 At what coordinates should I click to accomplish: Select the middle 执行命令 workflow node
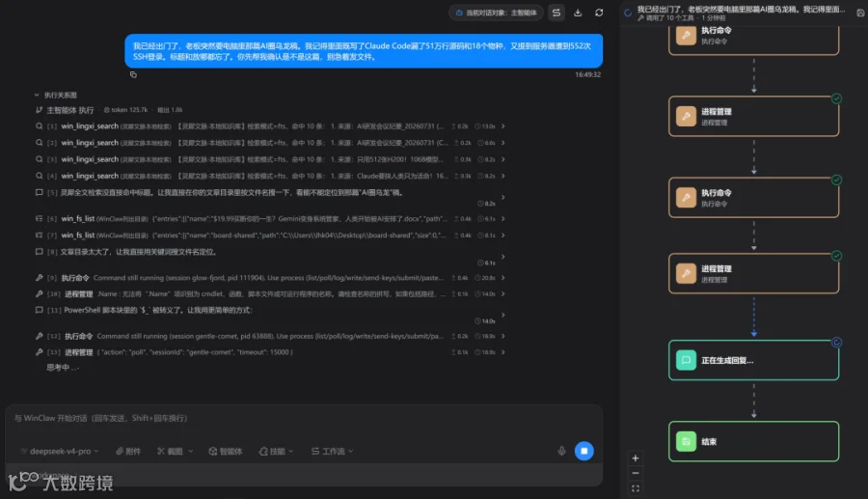tap(753, 198)
